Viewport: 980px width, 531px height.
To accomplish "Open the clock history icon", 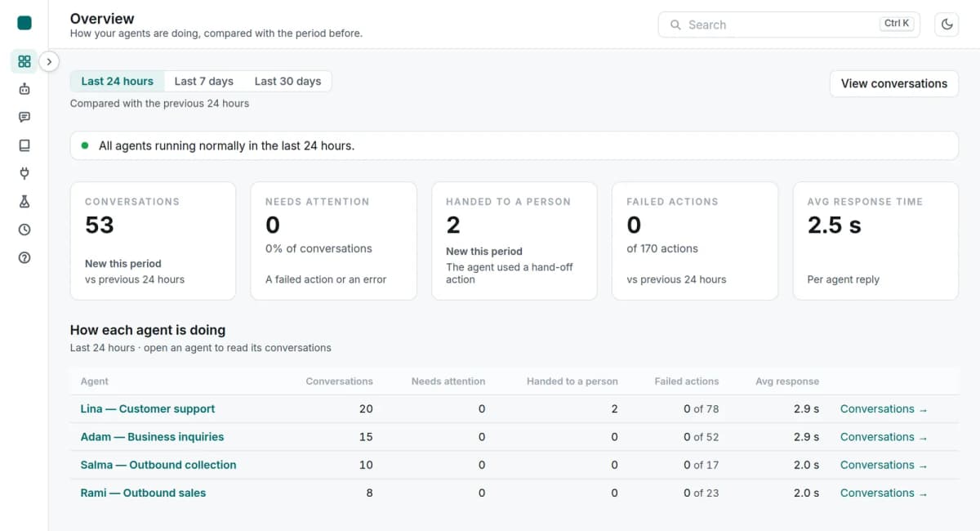I will click(x=24, y=230).
